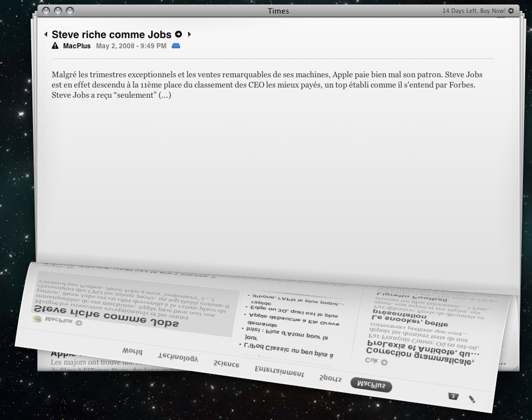Image resolution: width=532 pixels, height=420 pixels.
Task: Click the "Edge ou 3G" bullet
Action: (293, 309)
